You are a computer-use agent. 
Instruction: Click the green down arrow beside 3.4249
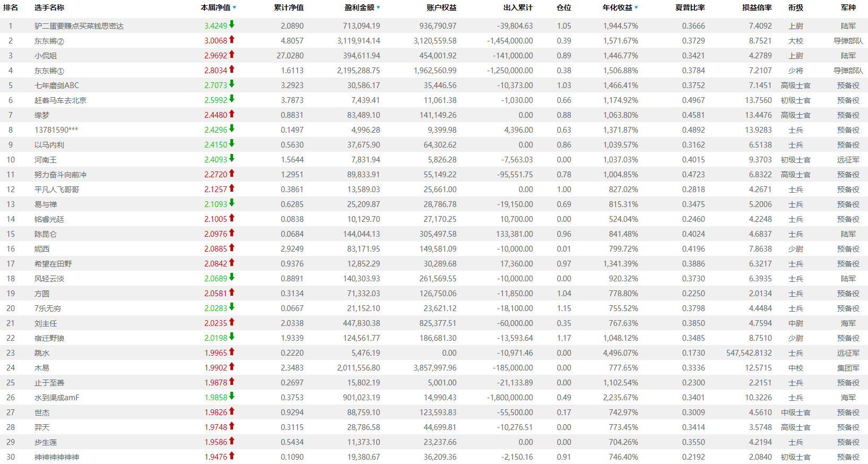pyautogui.click(x=232, y=24)
